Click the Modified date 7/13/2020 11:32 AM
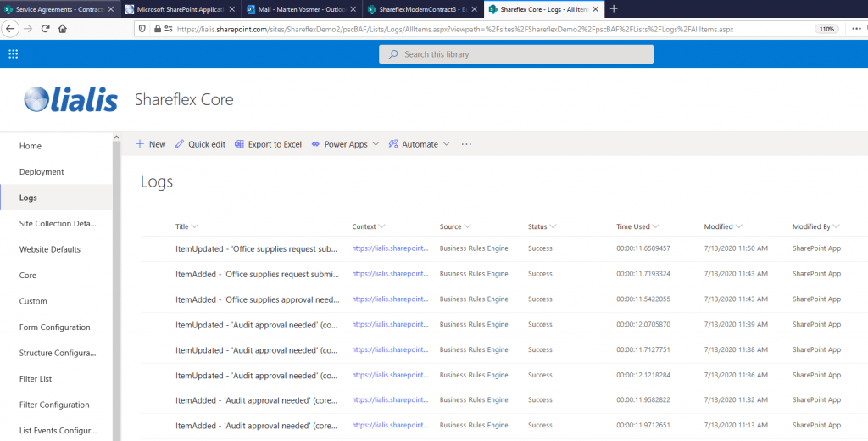868x441 pixels. 736,400
